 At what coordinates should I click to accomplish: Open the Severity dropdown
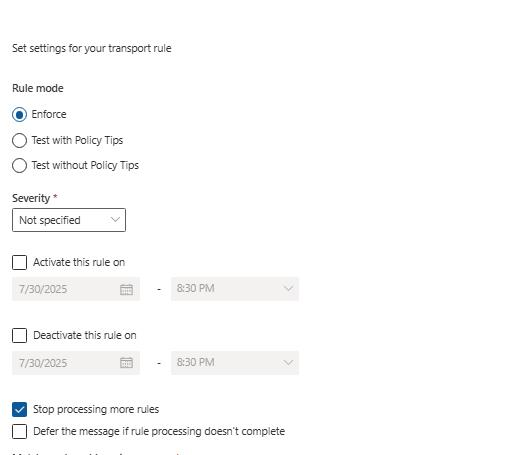click(69, 220)
